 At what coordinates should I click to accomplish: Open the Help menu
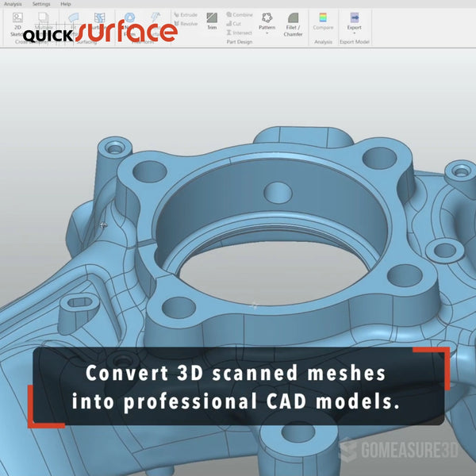[66, 4]
